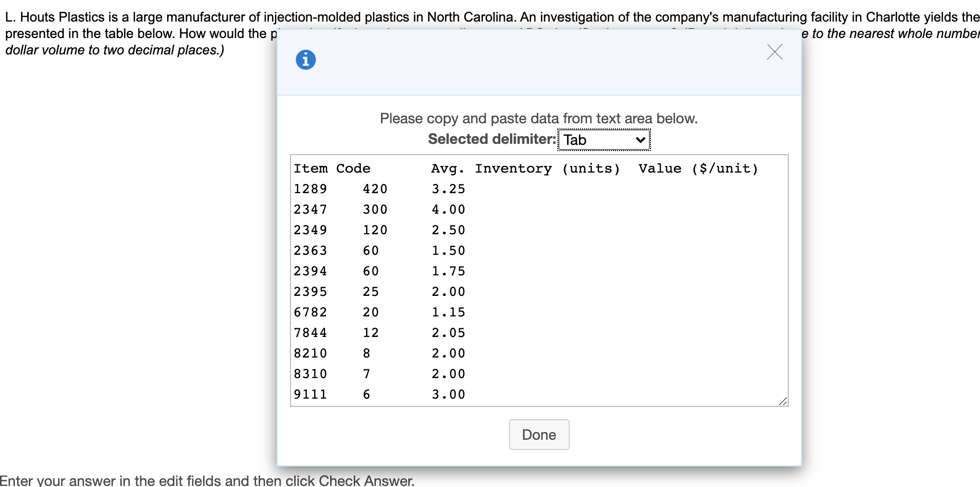Click the 'Selected delimiter:' label
This screenshot has height=487, width=980.
[x=493, y=139]
